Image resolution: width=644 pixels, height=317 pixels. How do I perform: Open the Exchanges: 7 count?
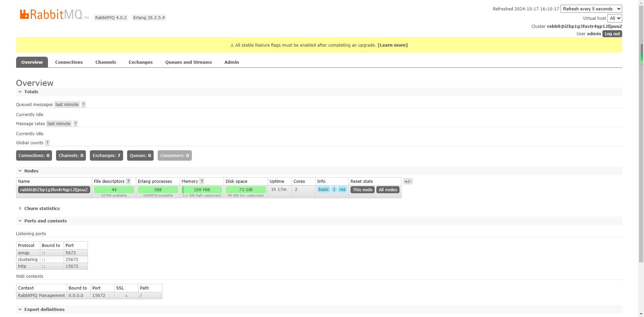[106, 156]
